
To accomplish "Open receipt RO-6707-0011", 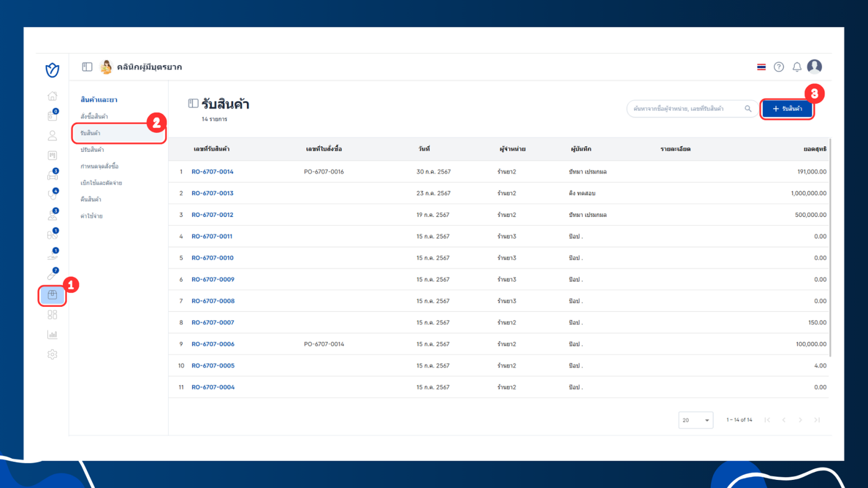I will click(x=212, y=236).
